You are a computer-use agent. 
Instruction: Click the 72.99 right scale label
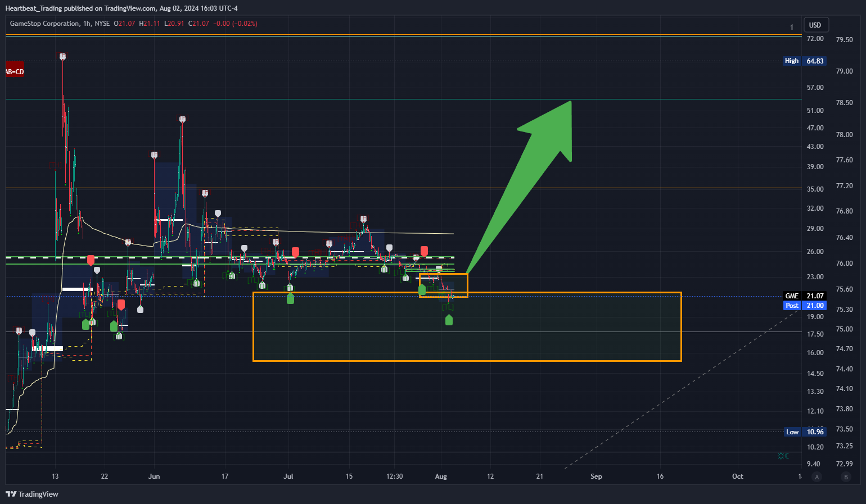click(x=845, y=464)
